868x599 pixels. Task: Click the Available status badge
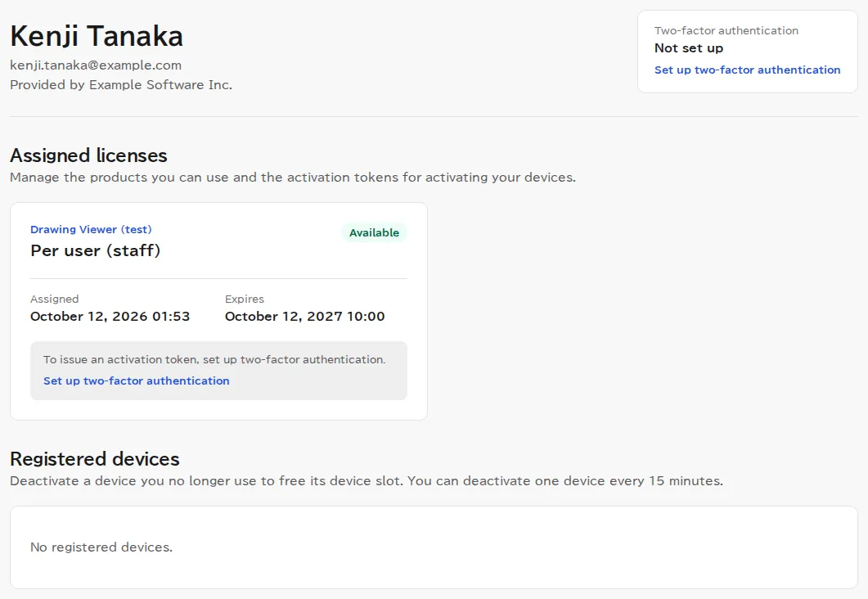(x=374, y=232)
